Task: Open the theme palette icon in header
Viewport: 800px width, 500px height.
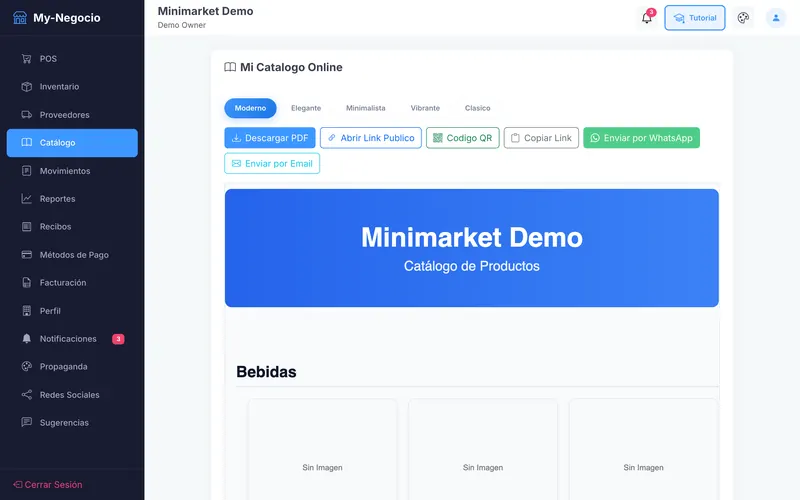Action: pos(743,18)
